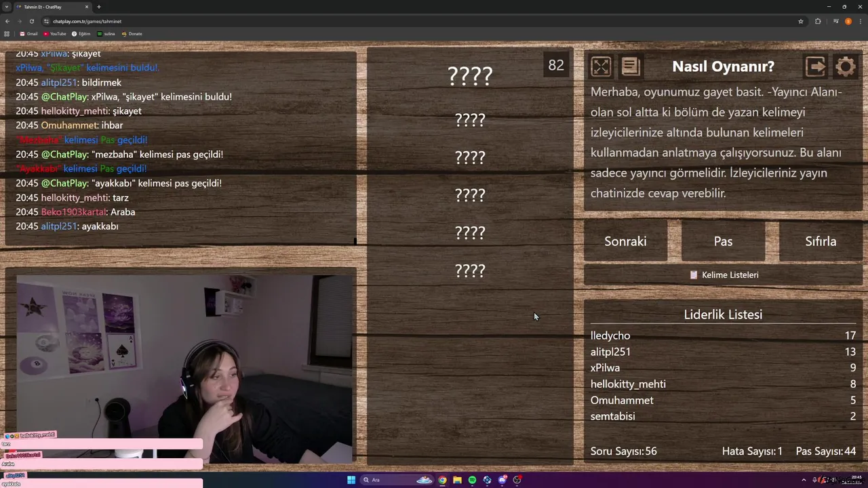The height and width of the screenshot is (488, 868).
Task: Click the address bar URL
Action: pos(87,21)
